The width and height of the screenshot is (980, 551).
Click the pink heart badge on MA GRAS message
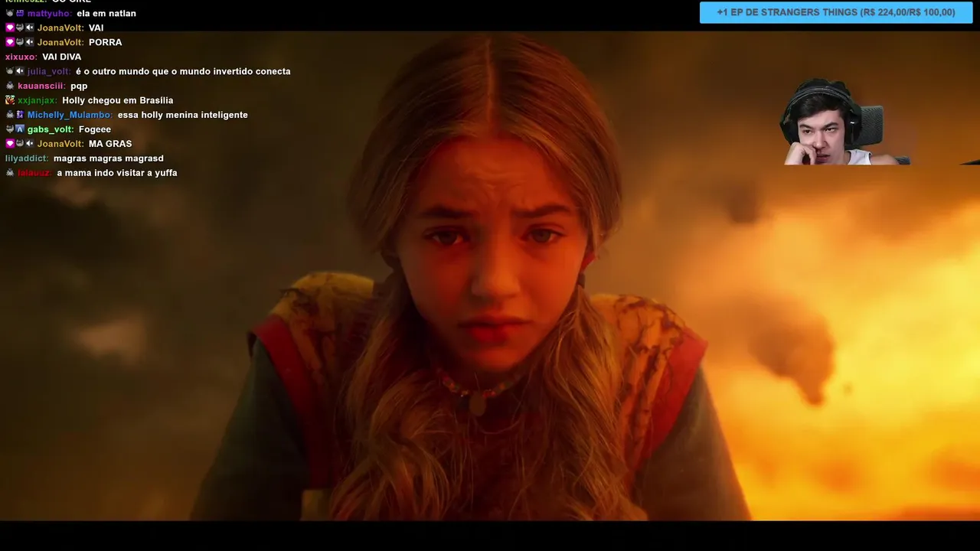[x=10, y=144]
